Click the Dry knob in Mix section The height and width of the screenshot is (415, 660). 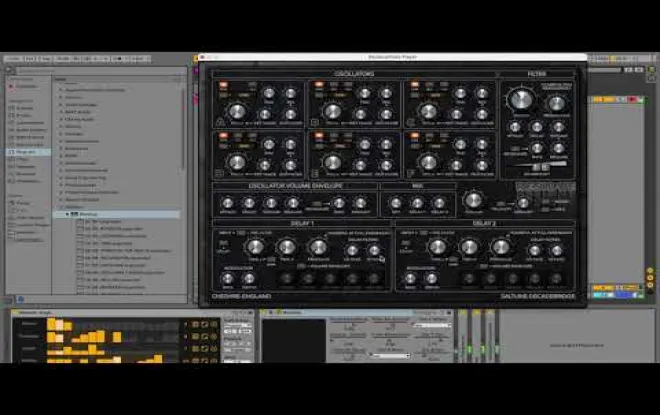click(x=396, y=203)
